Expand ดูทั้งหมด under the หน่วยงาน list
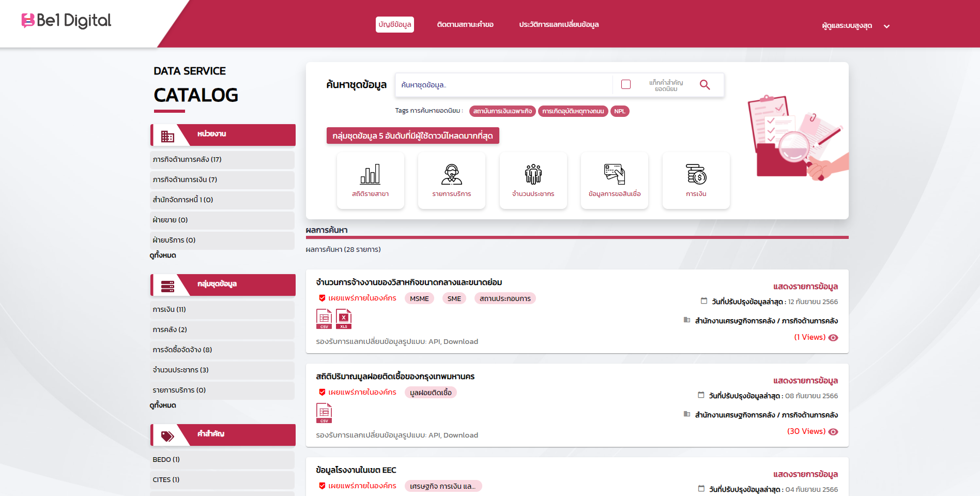Screen dimensions: 980x496 click(x=163, y=255)
